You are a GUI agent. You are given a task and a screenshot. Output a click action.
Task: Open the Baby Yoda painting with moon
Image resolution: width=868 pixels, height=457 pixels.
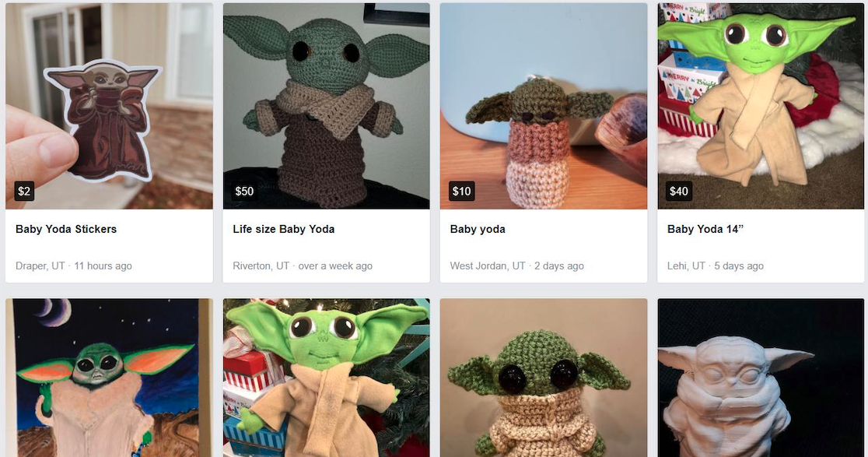109,378
